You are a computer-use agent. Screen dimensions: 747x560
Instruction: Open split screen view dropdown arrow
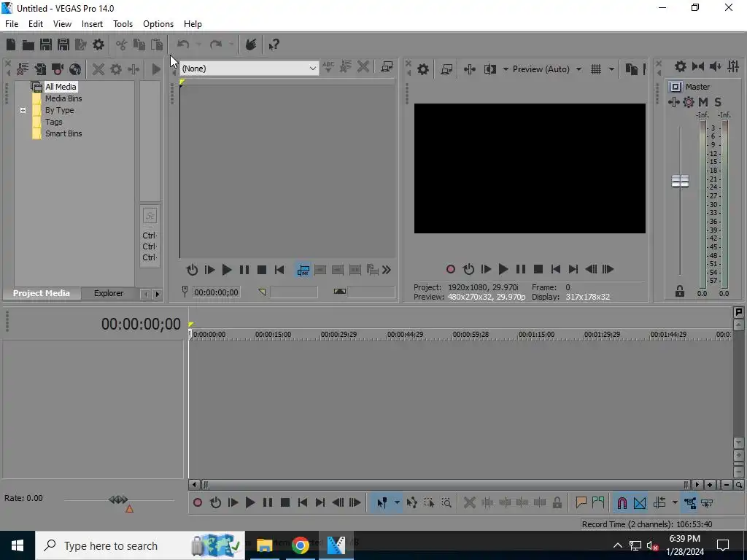[506, 69]
